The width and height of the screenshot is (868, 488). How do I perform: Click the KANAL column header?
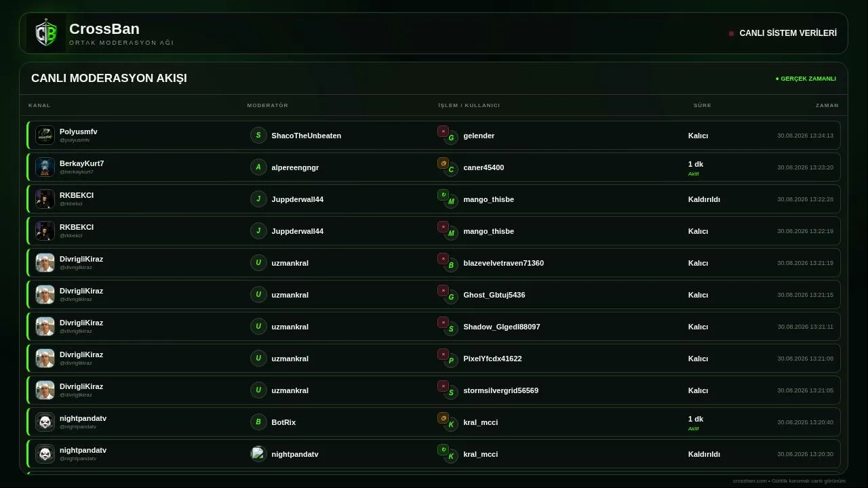tap(39, 105)
